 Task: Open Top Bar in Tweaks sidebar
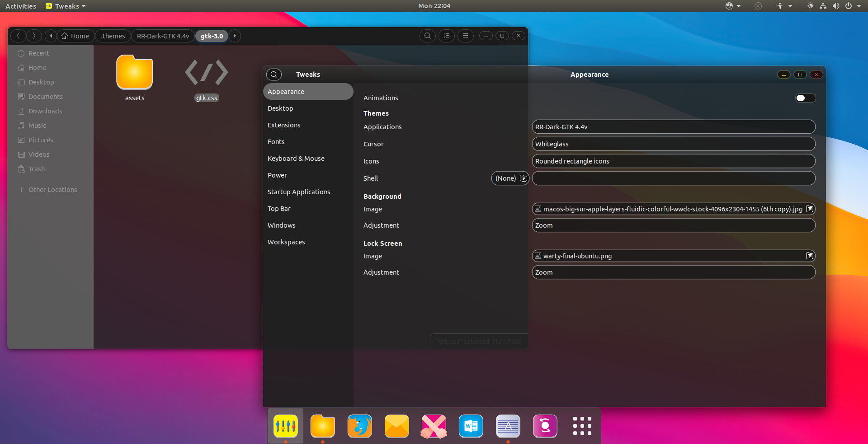pyautogui.click(x=308, y=209)
